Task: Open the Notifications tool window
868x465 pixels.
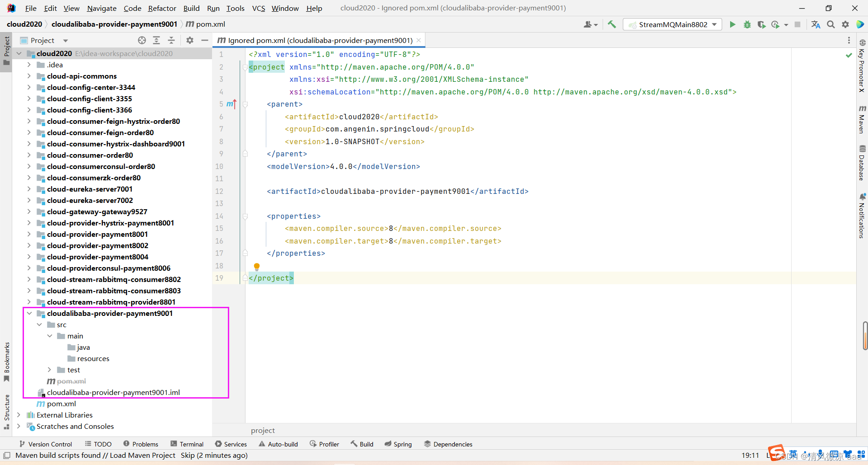Action: pyautogui.click(x=862, y=216)
